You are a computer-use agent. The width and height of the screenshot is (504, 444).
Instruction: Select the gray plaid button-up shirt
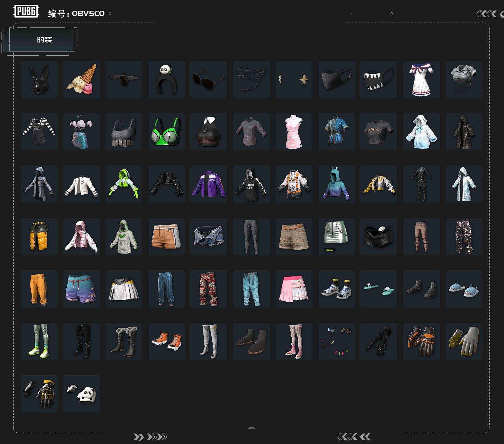pyautogui.click(x=251, y=132)
